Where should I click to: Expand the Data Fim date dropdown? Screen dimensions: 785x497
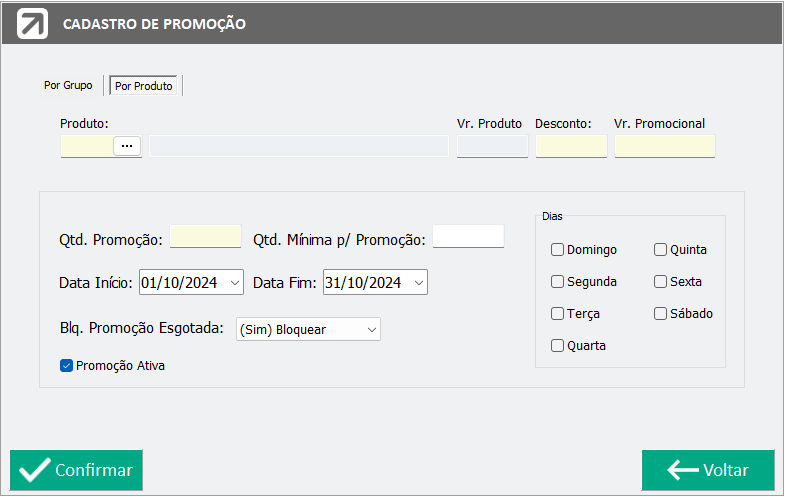click(x=419, y=283)
